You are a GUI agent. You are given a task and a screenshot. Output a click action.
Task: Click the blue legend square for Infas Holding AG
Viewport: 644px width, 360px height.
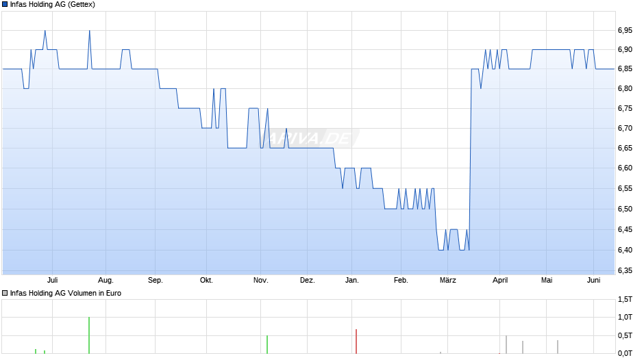[x=5, y=5]
